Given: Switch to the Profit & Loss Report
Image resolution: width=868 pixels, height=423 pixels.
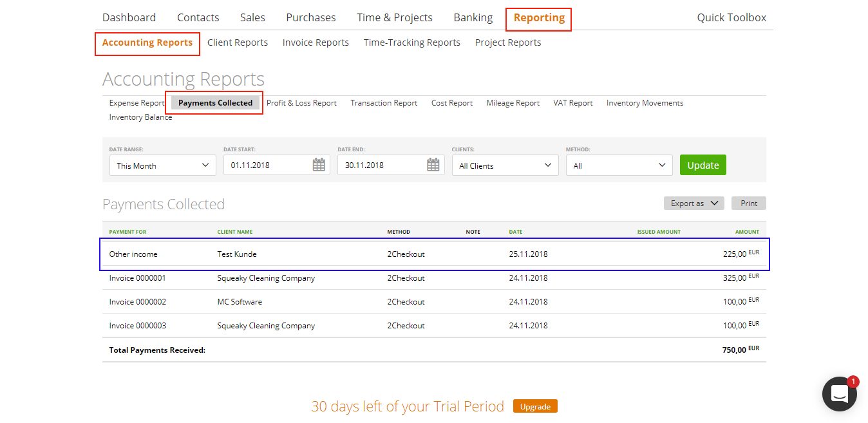Looking at the screenshot, I should pos(301,102).
